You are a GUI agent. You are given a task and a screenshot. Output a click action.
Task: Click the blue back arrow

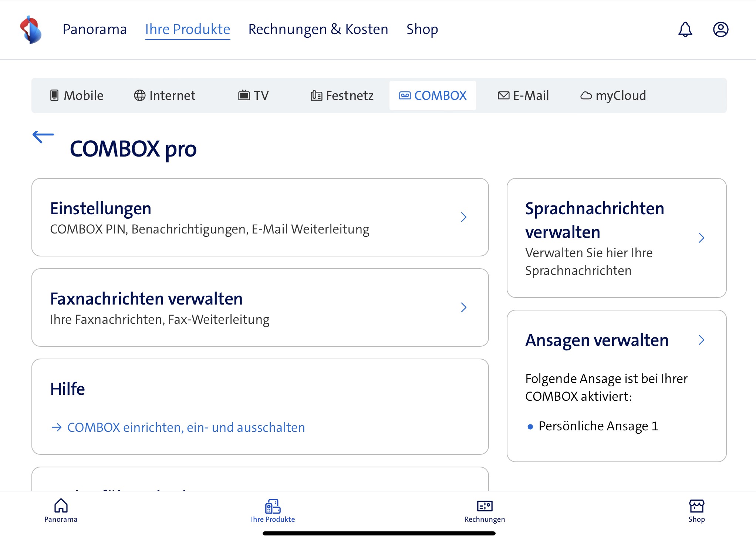tap(43, 137)
